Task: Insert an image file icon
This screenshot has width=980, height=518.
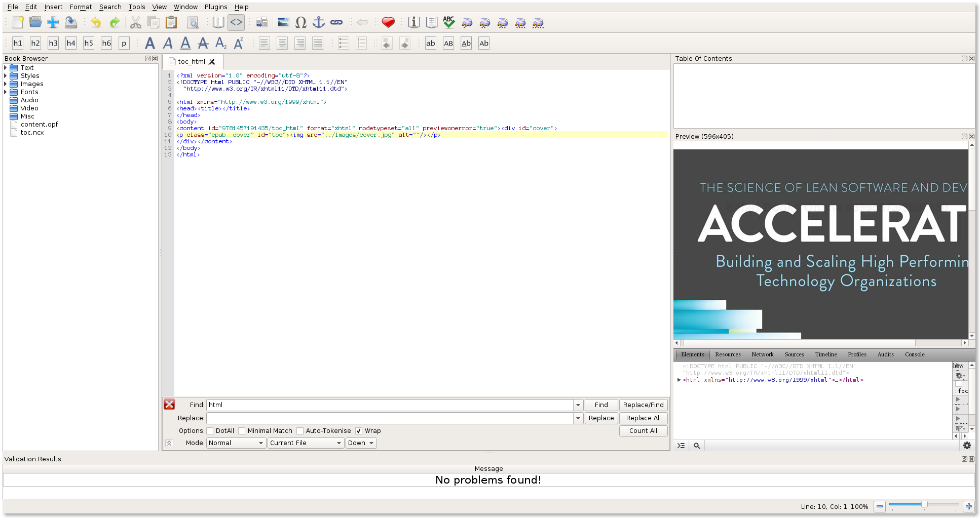Action: coord(283,22)
